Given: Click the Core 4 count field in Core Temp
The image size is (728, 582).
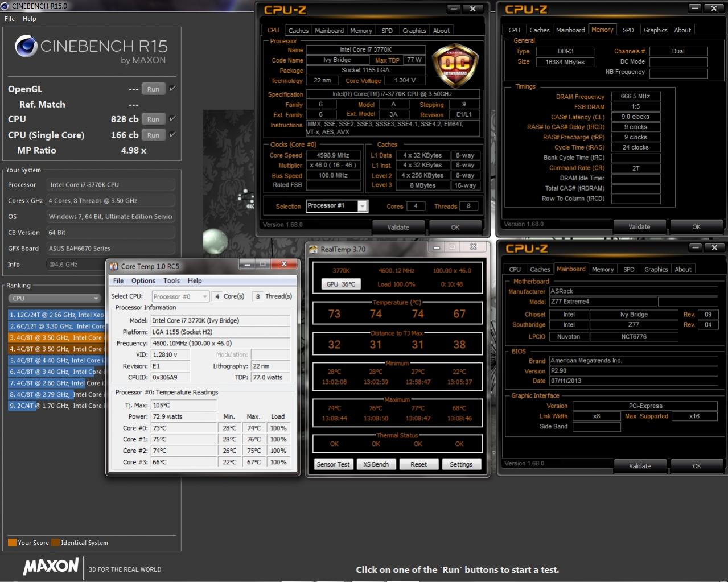Looking at the screenshot, I should coord(217,296).
